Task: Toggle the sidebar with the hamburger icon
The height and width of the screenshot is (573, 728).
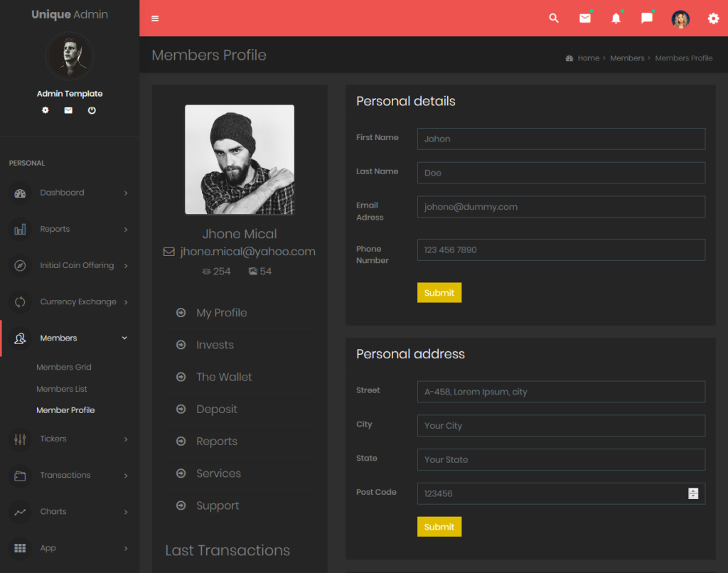Action: click(155, 18)
